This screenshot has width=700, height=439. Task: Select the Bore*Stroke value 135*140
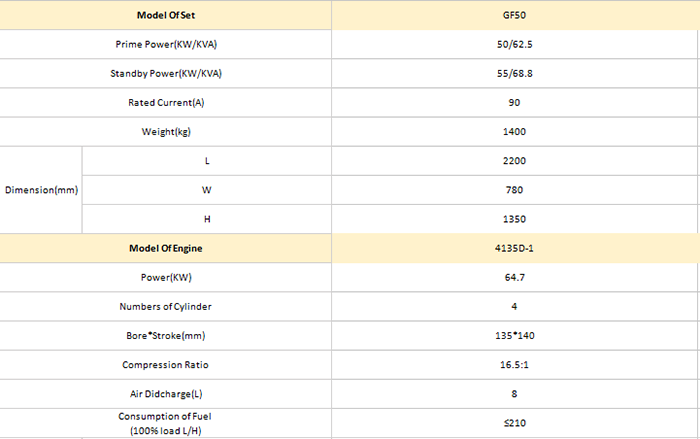pyautogui.click(x=515, y=335)
